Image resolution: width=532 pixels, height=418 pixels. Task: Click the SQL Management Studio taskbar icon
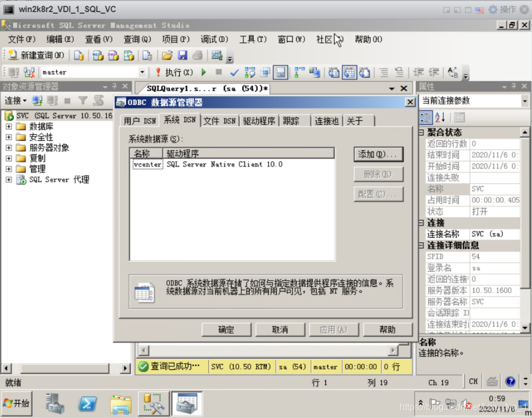point(153,404)
